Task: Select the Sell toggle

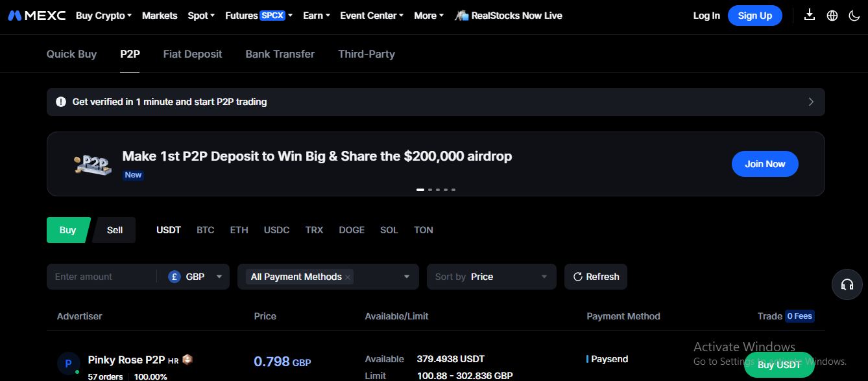Action: click(x=115, y=230)
